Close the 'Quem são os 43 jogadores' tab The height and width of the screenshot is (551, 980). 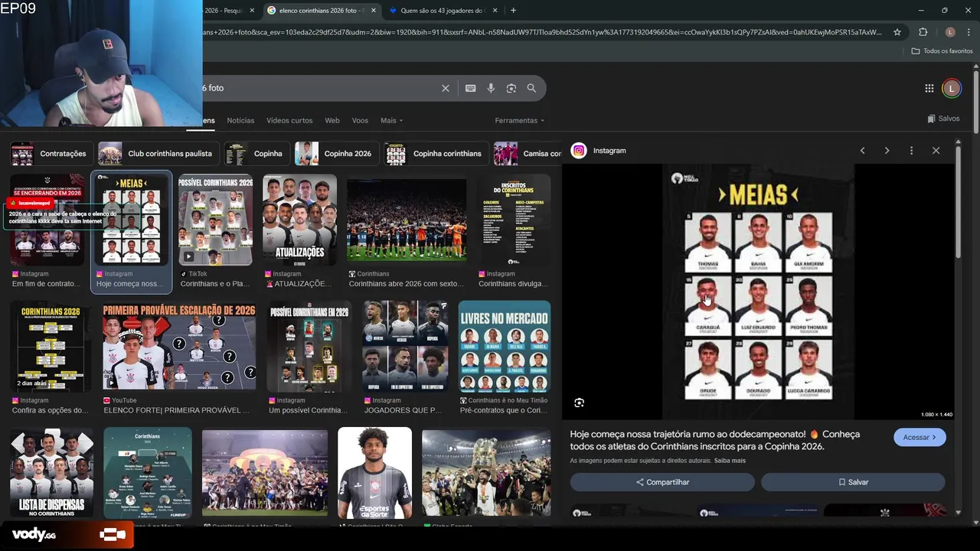click(495, 11)
